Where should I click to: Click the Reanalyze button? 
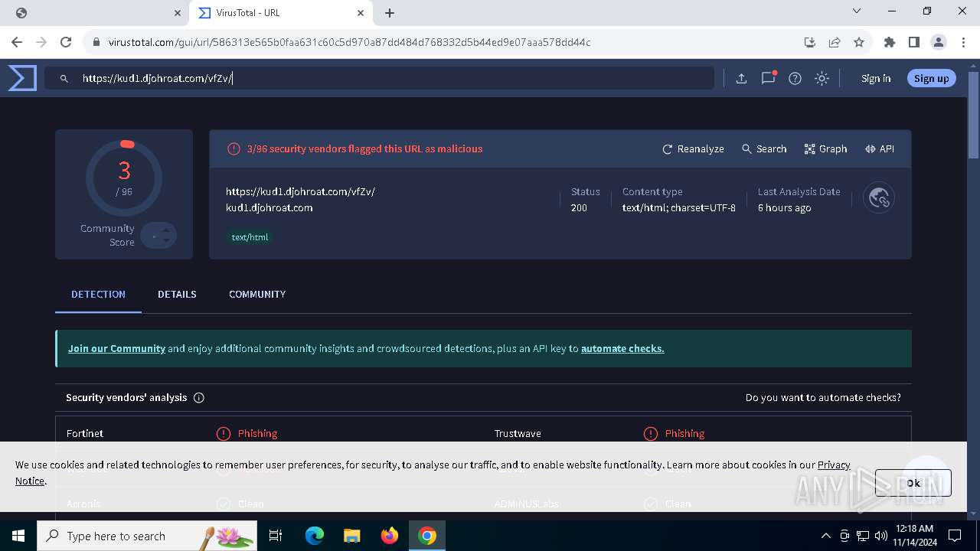click(693, 149)
